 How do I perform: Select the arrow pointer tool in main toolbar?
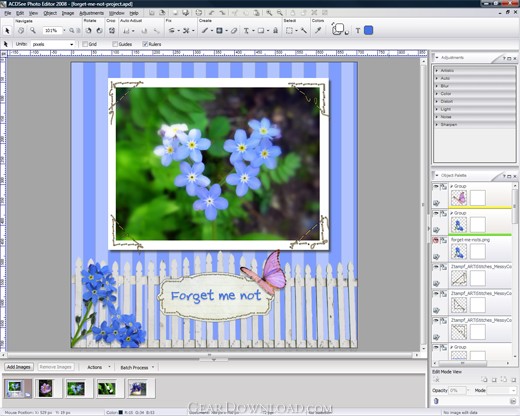(7, 31)
